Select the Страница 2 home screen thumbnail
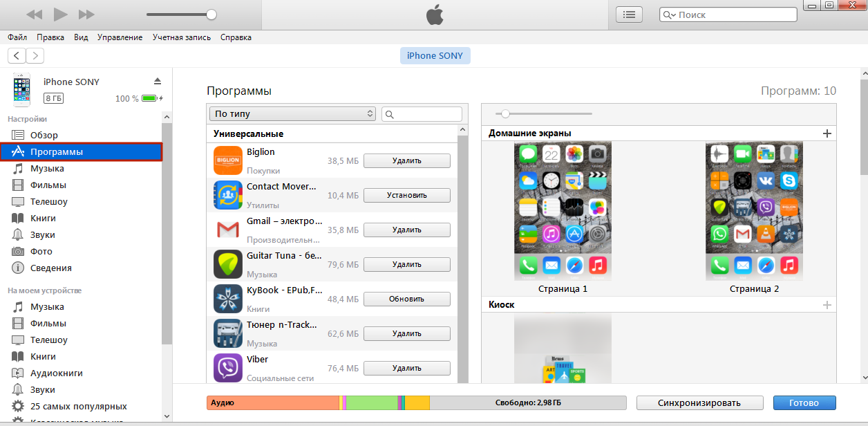The height and width of the screenshot is (426, 868). (x=754, y=211)
